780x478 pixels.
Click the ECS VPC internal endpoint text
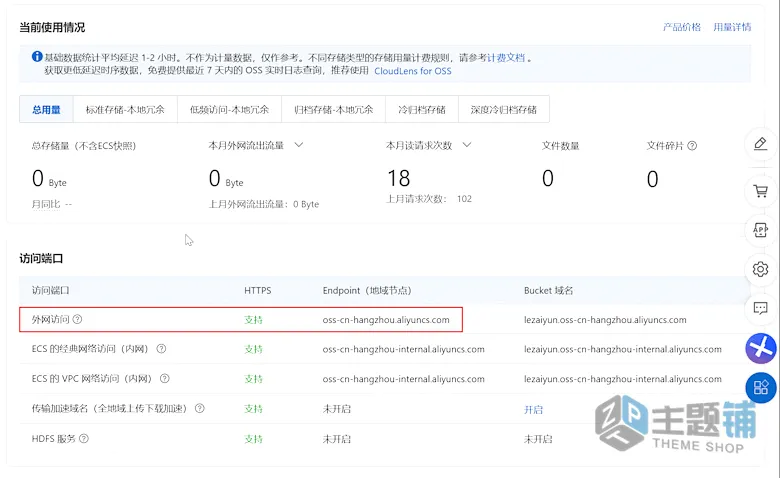point(403,379)
